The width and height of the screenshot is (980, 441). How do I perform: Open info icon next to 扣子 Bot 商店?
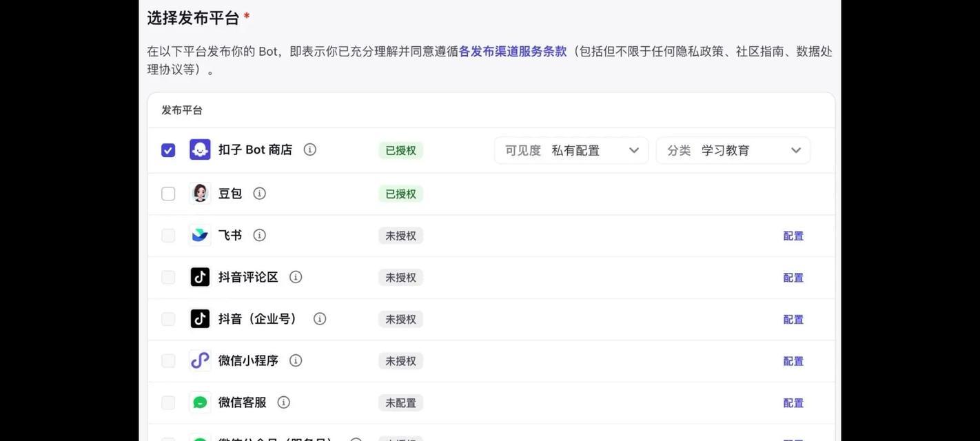tap(310, 150)
